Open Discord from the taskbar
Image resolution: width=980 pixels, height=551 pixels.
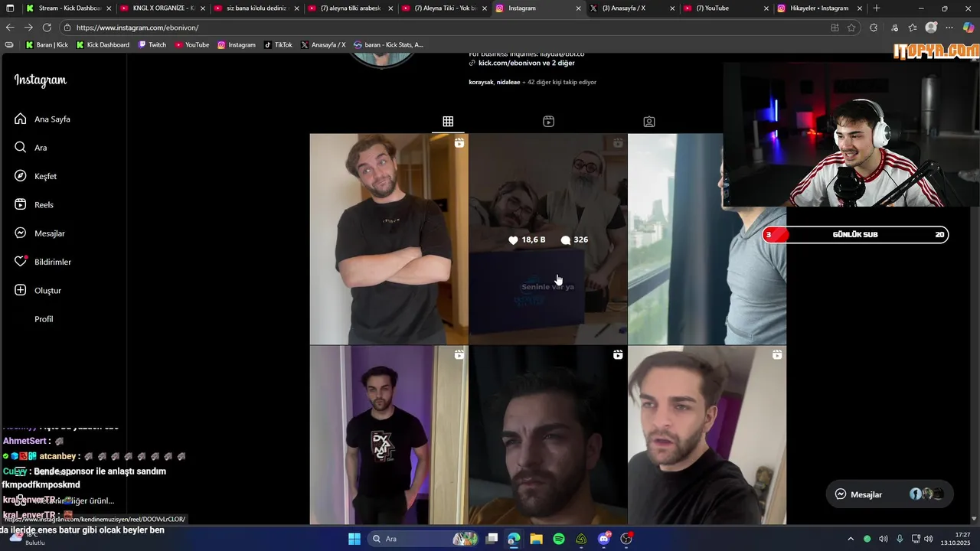604,539
